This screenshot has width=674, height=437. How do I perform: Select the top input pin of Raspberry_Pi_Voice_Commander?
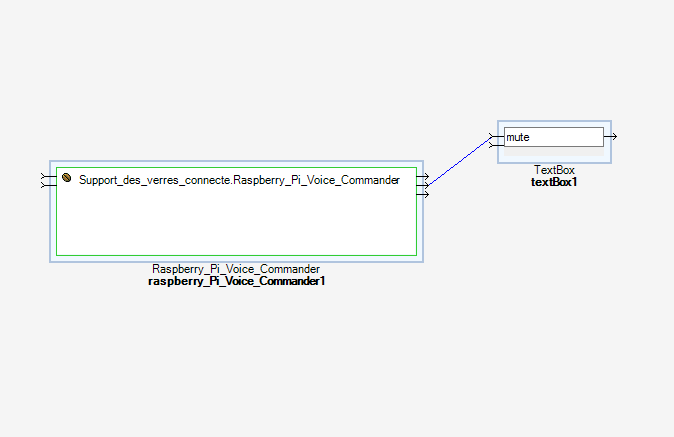pos(45,176)
